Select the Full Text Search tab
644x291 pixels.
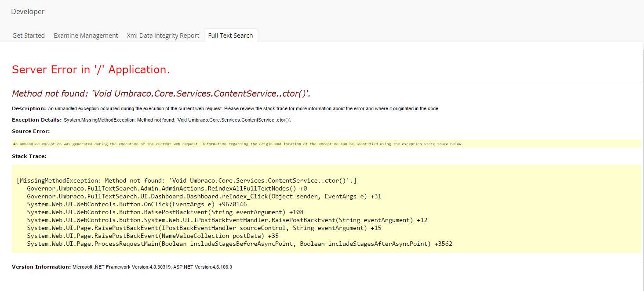(230, 36)
